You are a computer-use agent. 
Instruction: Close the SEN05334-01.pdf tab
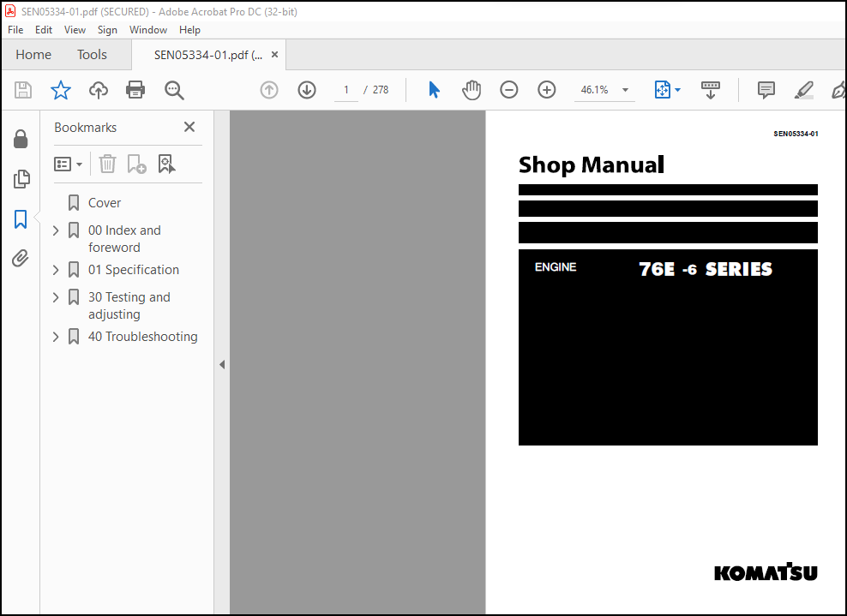pos(274,55)
